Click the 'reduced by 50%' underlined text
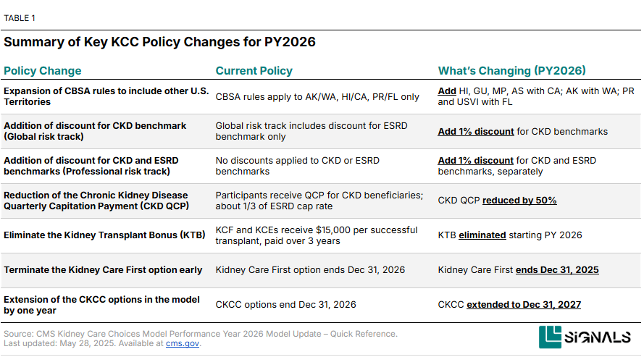This screenshot has width=644, height=357. 519,201
